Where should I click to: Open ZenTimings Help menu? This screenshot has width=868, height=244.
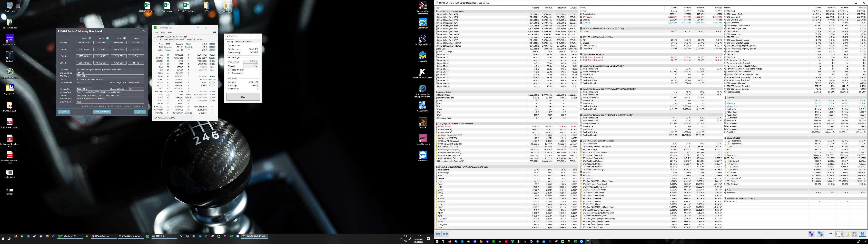(x=170, y=32)
